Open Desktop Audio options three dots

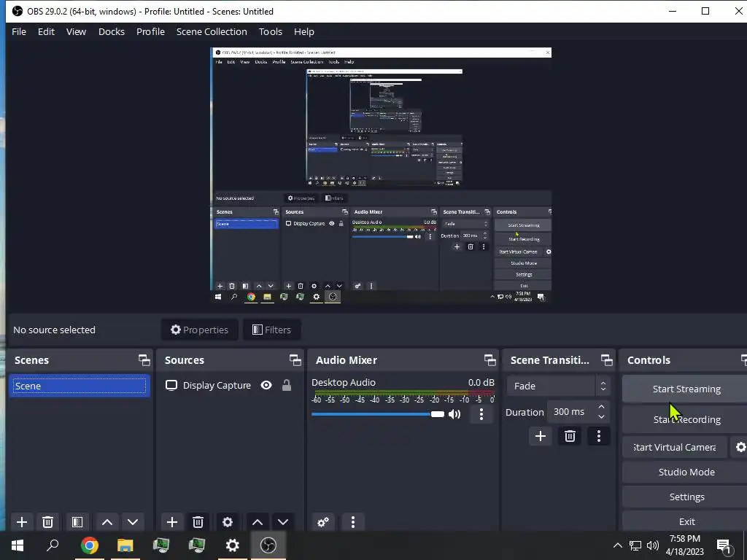click(x=481, y=414)
